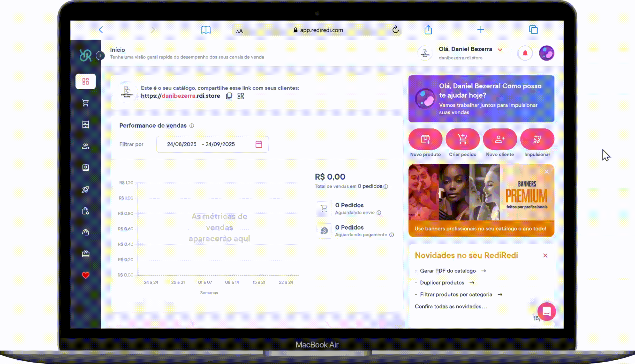The height and width of the screenshot is (364, 635).
Task: Open the shopping cart sidebar icon
Action: pyautogui.click(x=85, y=103)
